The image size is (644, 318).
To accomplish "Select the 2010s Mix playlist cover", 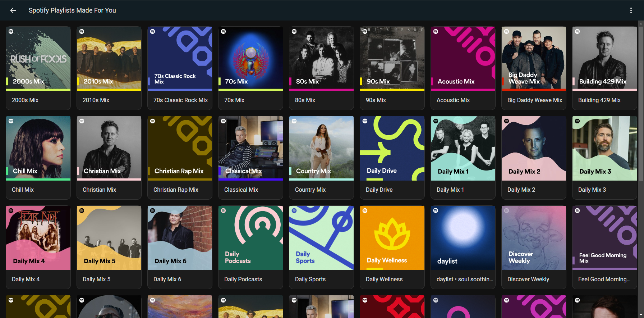I will pos(109,59).
